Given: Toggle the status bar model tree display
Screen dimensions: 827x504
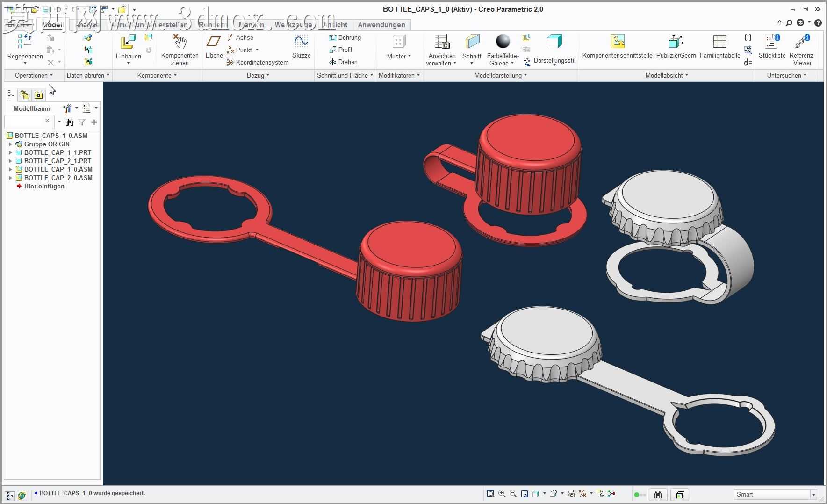Looking at the screenshot, I should tap(10, 496).
